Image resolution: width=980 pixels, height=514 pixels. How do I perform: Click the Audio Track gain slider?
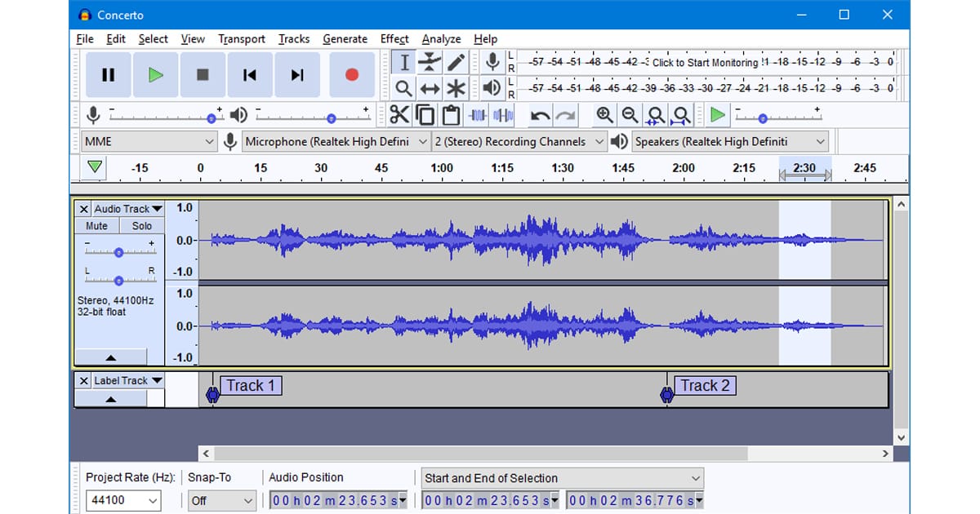tap(118, 252)
